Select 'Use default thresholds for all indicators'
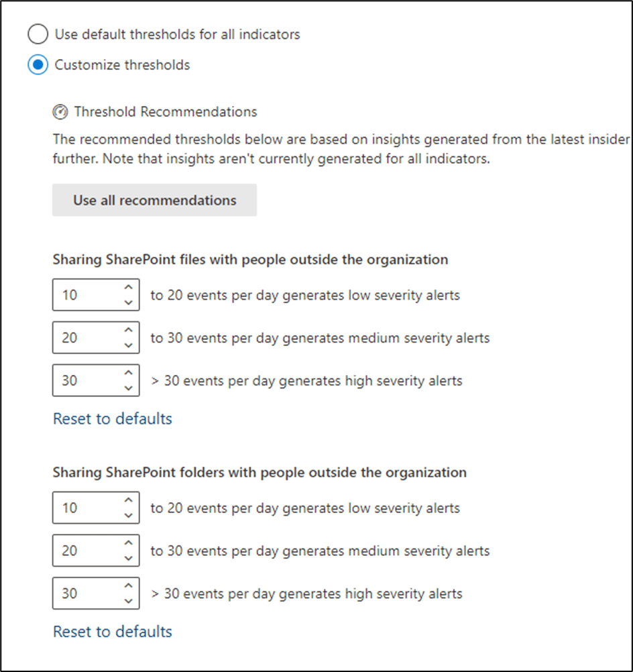The width and height of the screenshot is (633, 672). (38, 34)
